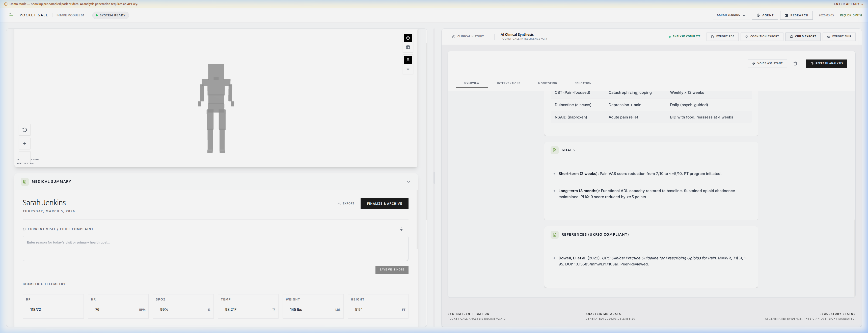Collapse the Medical Summary section
Viewport: 868px width, 333px height.
point(408,182)
